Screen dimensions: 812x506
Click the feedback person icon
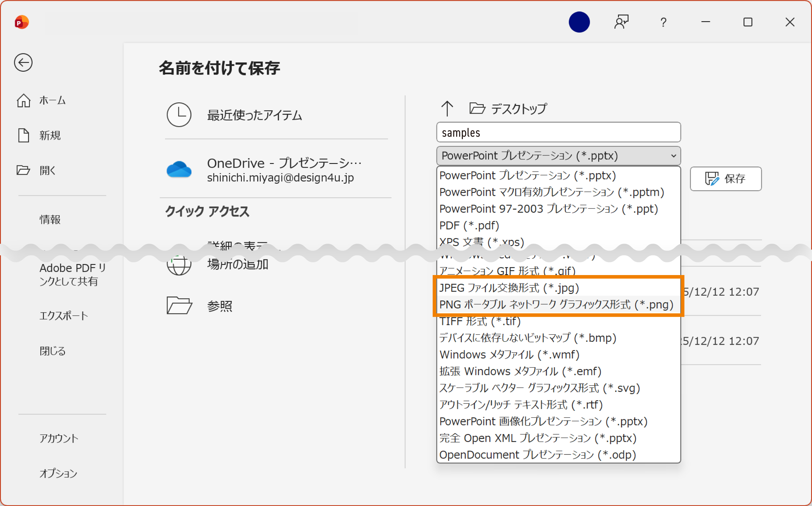[x=621, y=22]
